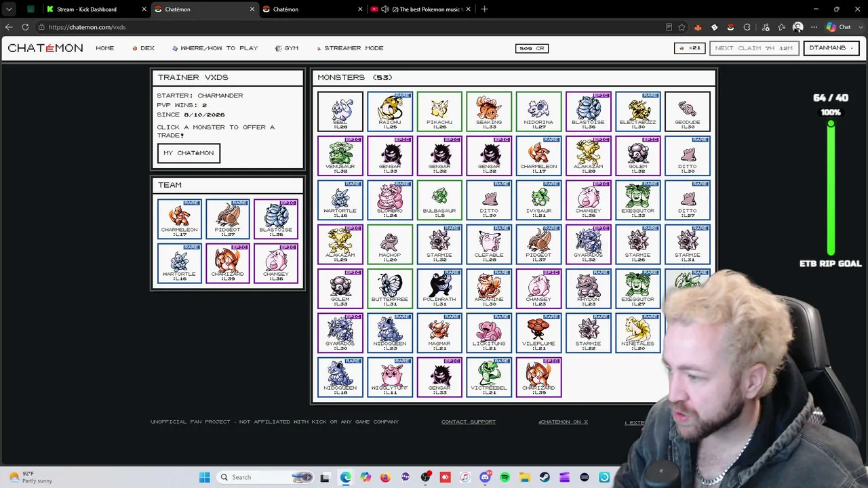
Task: Open the Contact Support link
Action: [469, 422]
